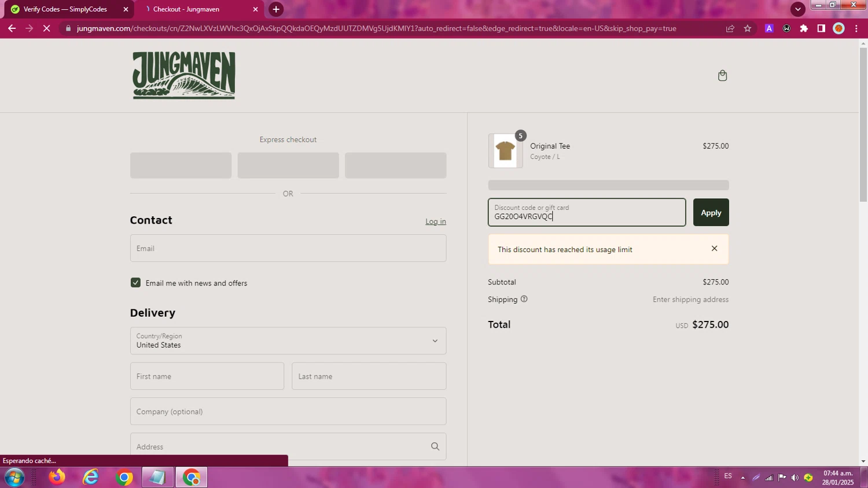Image resolution: width=868 pixels, height=488 pixels.
Task: Click the network signal tray icon
Action: [769, 477]
